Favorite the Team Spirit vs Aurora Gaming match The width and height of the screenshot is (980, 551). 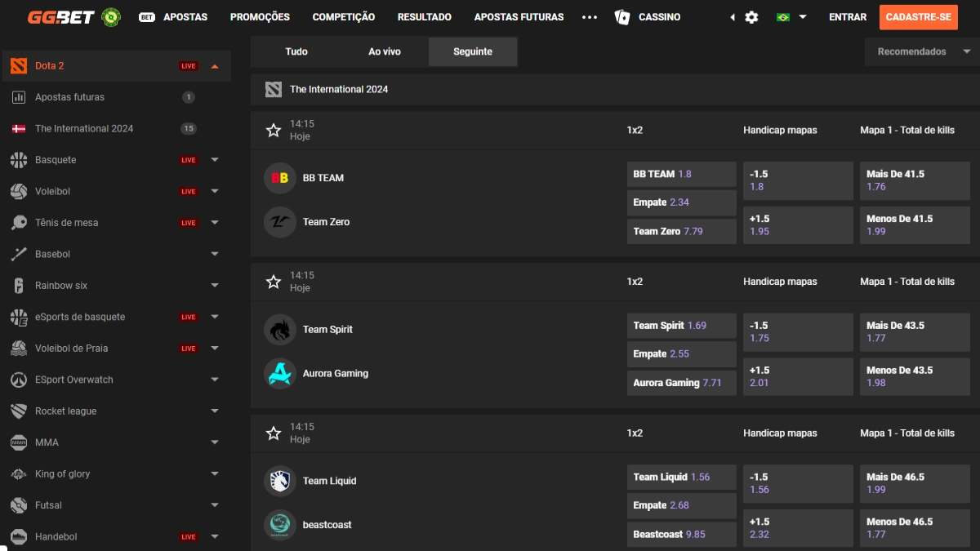274,282
